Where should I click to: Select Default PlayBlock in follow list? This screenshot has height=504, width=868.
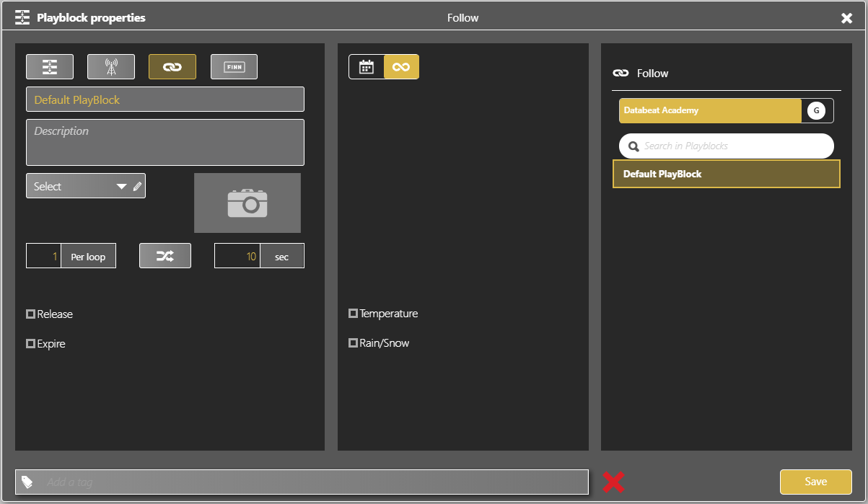pyautogui.click(x=727, y=174)
